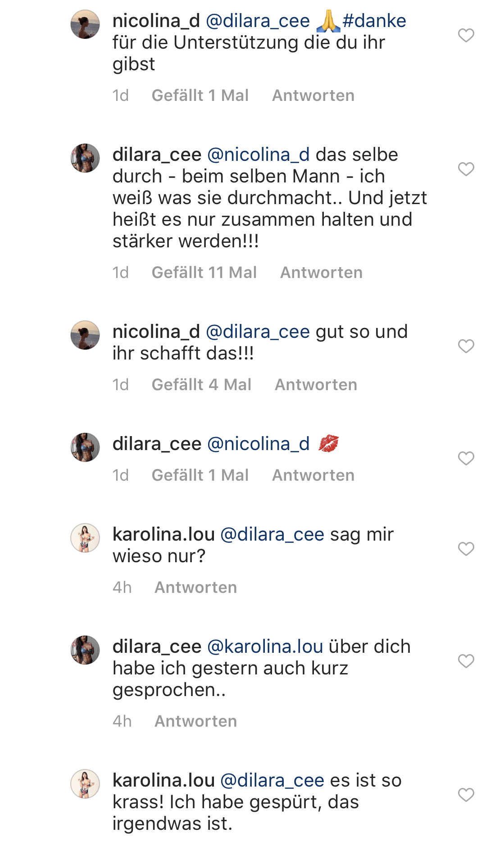504x842 pixels.
Task: Open karolina.lou's avatar on 'sag mir wieso nur?'
Action: click(85, 538)
